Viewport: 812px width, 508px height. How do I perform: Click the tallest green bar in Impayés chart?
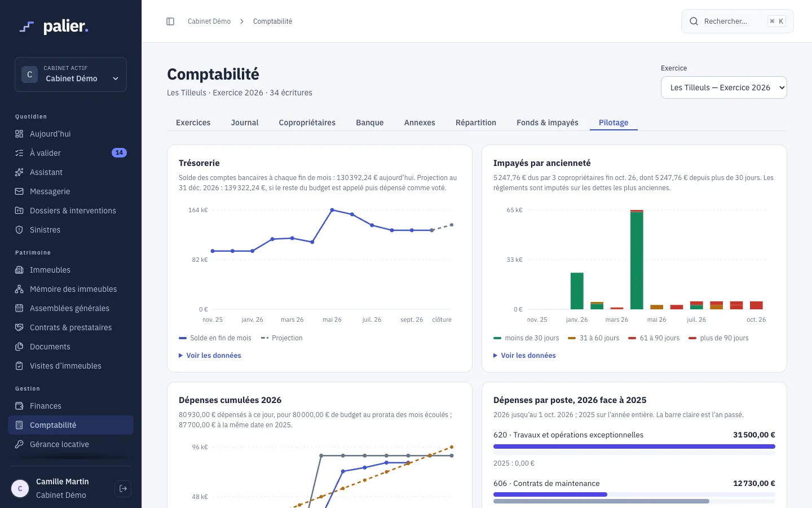click(637, 261)
